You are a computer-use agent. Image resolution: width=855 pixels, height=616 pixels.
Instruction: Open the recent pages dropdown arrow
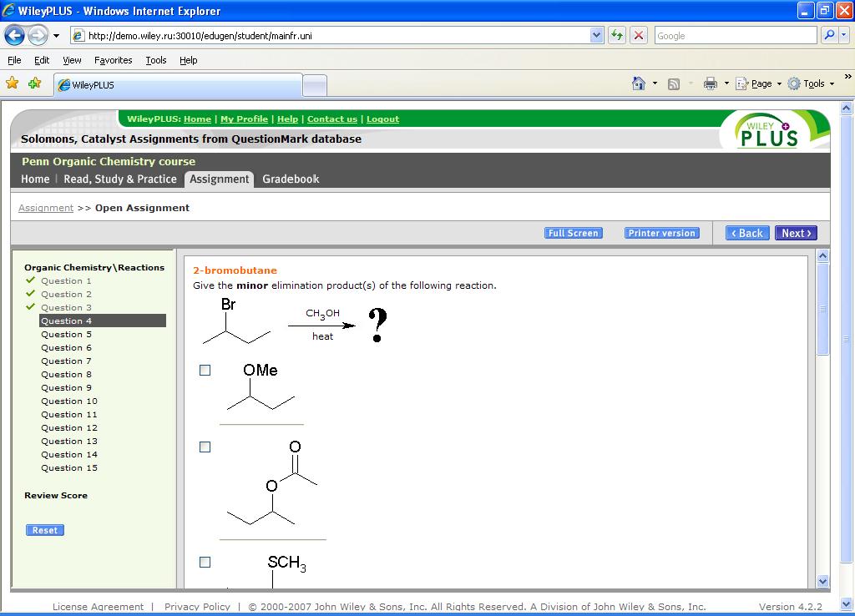click(x=56, y=36)
